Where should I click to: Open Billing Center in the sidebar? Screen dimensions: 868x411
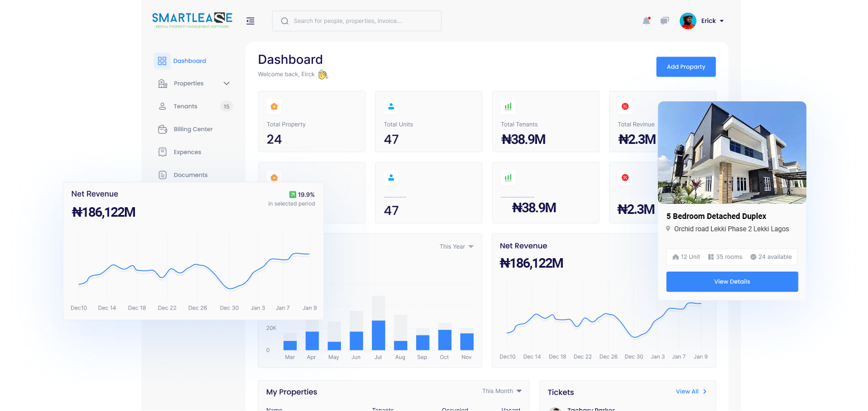tap(193, 129)
